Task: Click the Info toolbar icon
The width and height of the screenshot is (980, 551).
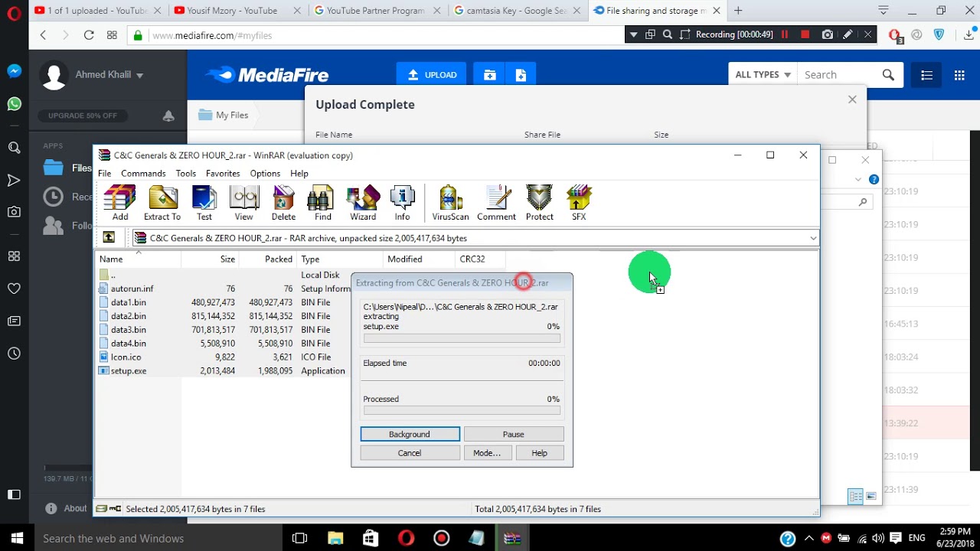Action: [402, 203]
